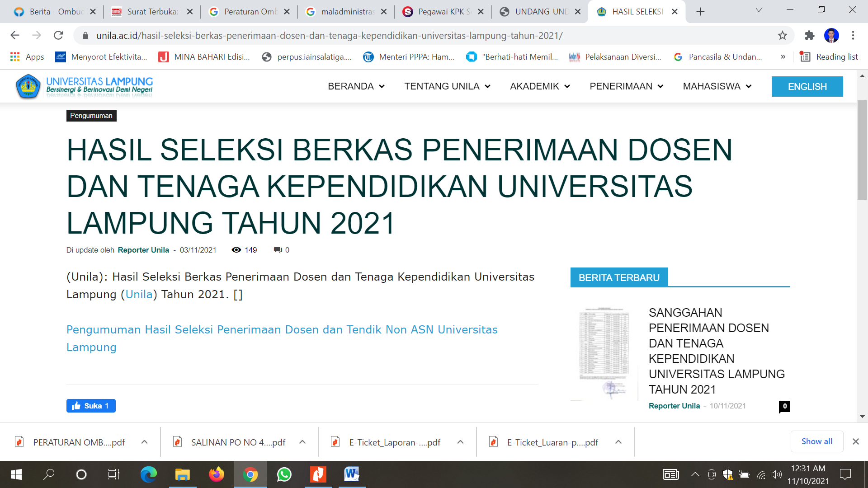Show more bookmarks with the double chevron
The image size is (868, 488).
pyautogui.click(x=783, y=56)
